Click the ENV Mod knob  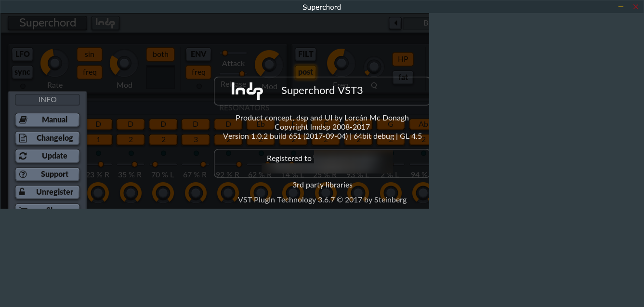click(x=269, y=64)
